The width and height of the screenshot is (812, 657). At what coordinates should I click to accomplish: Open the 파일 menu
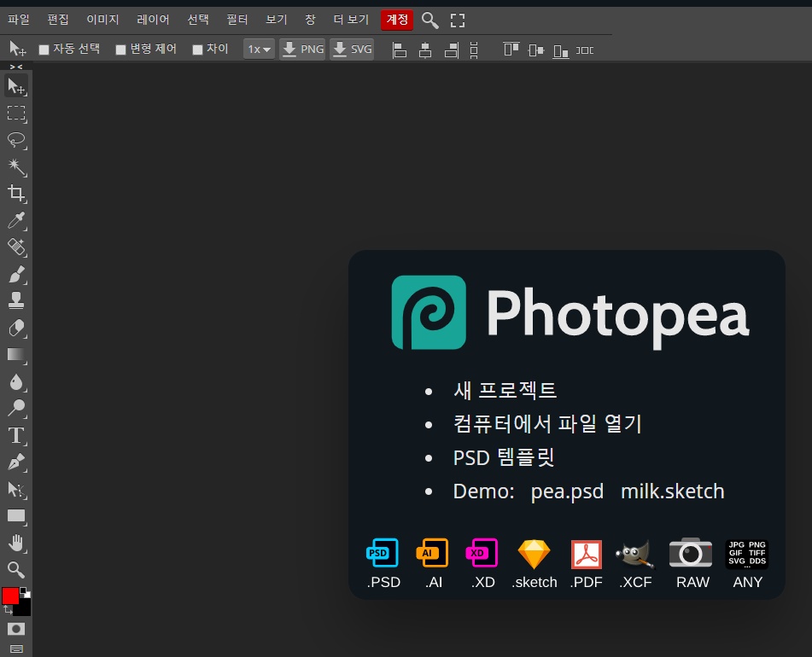coord(19,20)
